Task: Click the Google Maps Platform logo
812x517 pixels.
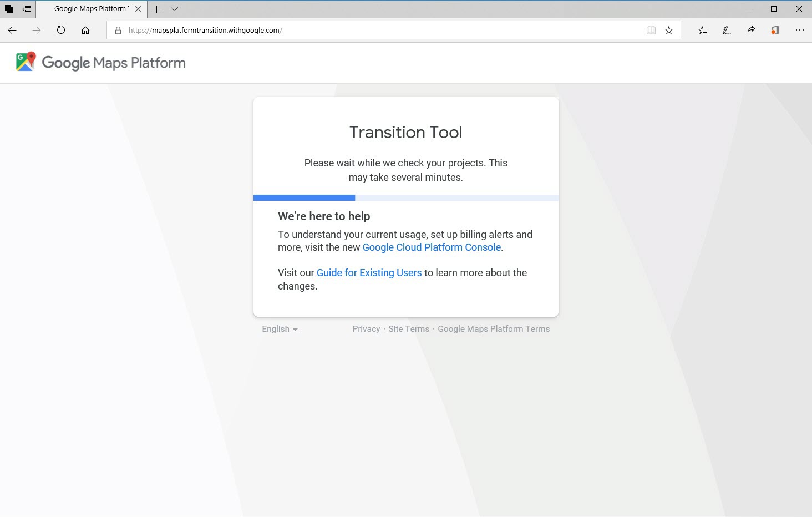Action: (101, 63)
